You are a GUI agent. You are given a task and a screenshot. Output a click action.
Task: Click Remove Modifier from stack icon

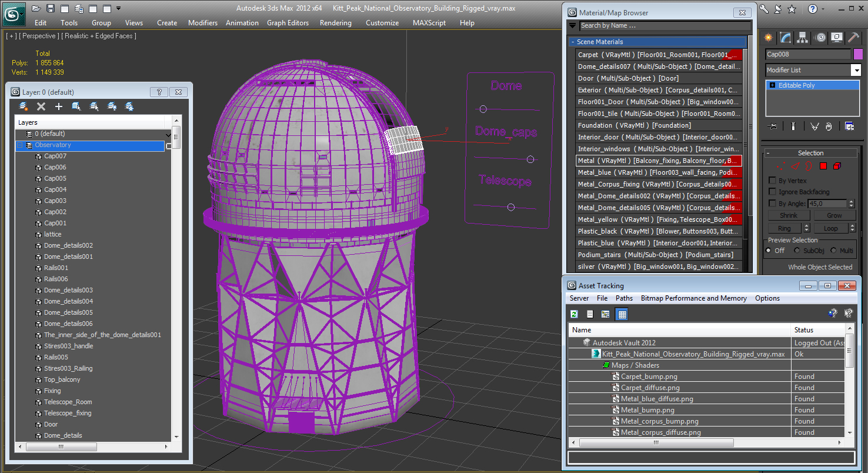point(829,126)
